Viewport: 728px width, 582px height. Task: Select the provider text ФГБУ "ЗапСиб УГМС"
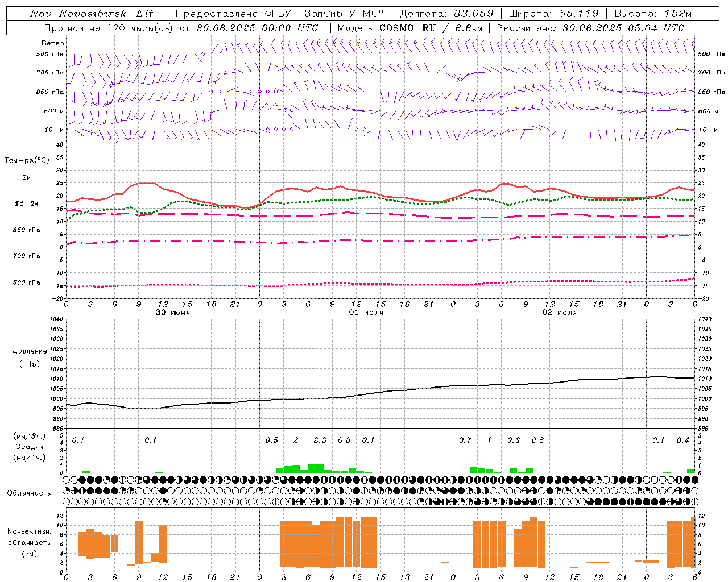pyautogui.click(x=324, y=14)
